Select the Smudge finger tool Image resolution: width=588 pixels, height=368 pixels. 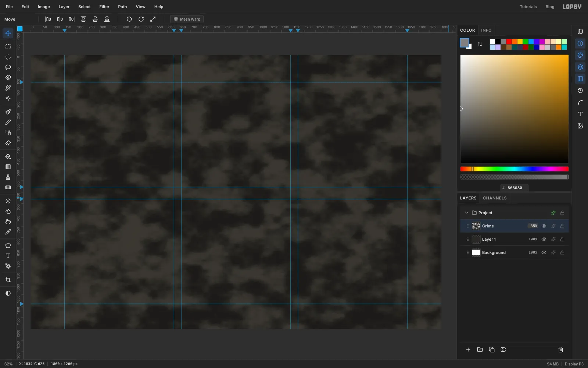pos(8,222)
